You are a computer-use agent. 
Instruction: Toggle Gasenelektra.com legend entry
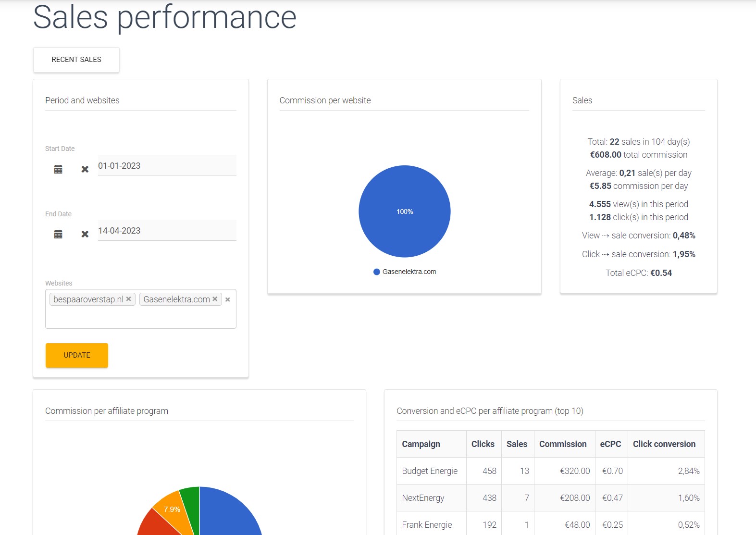click(x=405, y=272)
